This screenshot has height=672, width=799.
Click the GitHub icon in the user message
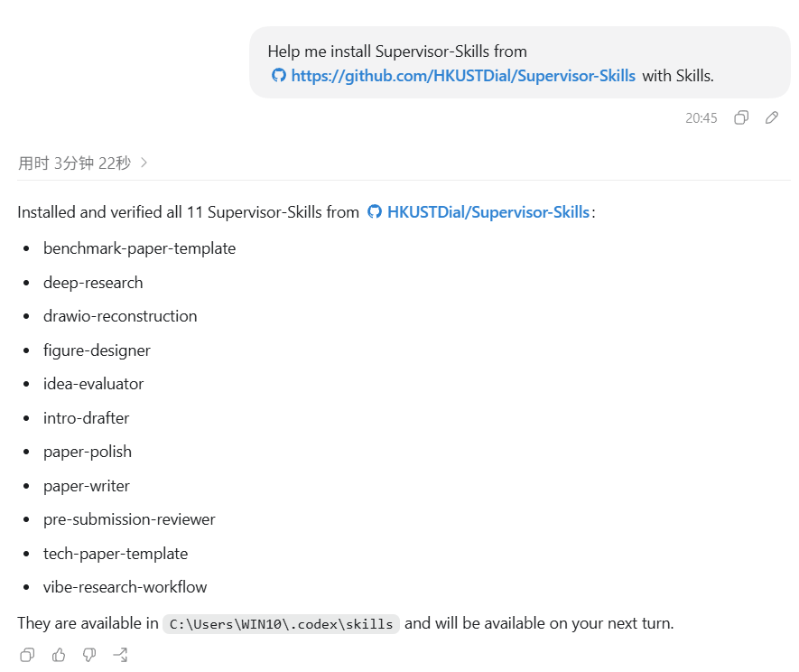279,76
